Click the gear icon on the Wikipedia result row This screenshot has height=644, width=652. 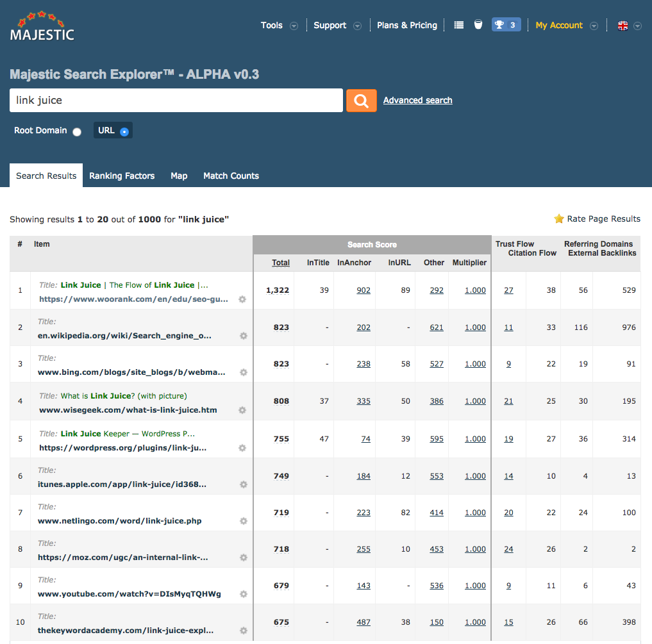tap(243, 335)
